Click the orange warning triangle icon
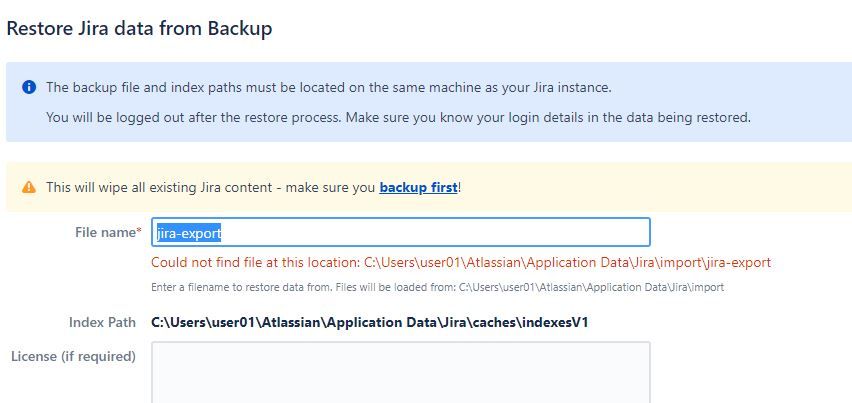Image resolution: width=852 pixels, height=403 pixels. pyautogui.click(x=29, y=188)
